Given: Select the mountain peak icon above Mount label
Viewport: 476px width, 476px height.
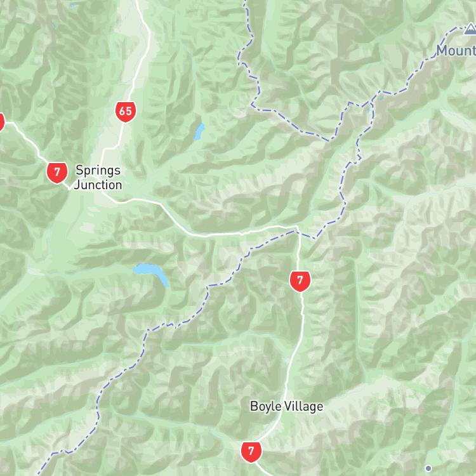Looking at the screenshot, I should pyautogui.click(x=470, y=29).
